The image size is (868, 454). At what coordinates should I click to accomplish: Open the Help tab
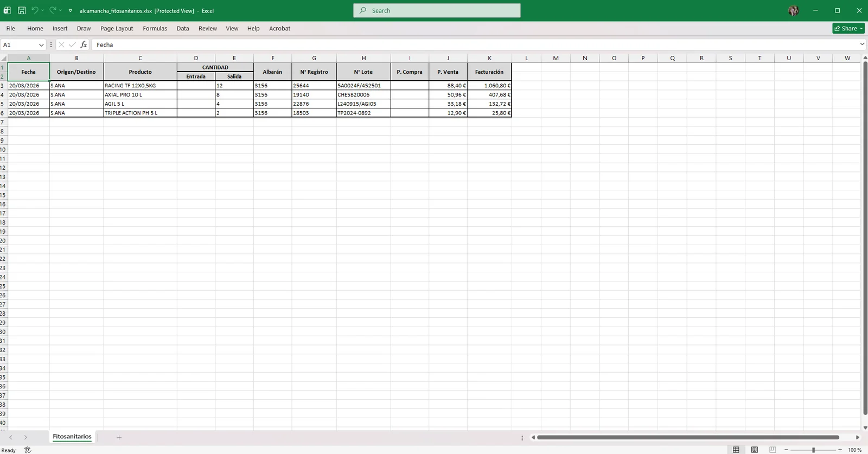click(253, 28)
